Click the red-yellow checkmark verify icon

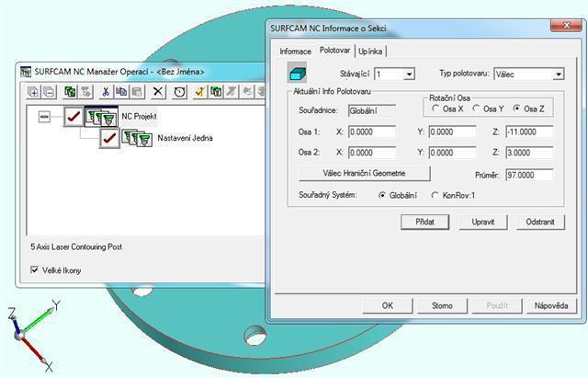(x=199, y=92)
